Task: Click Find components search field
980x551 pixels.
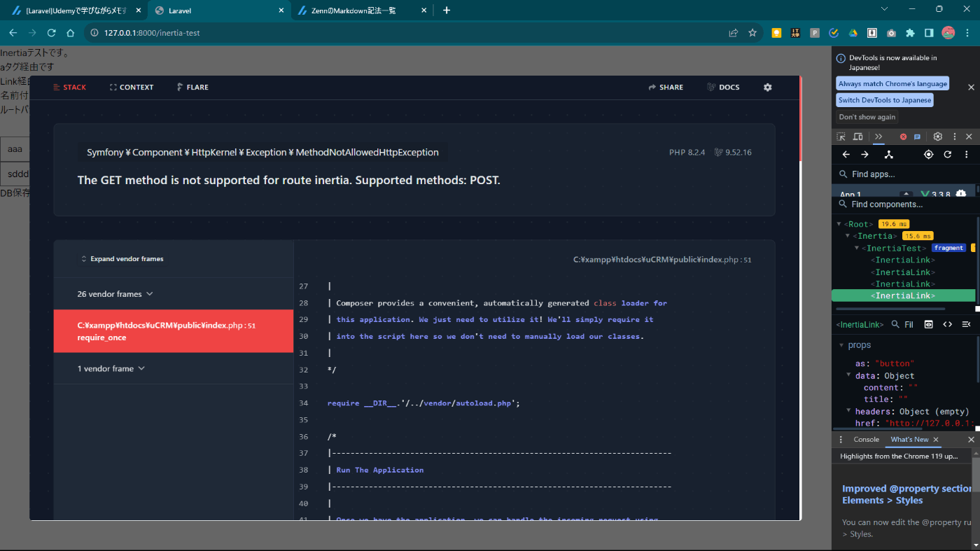Action: 906,204
